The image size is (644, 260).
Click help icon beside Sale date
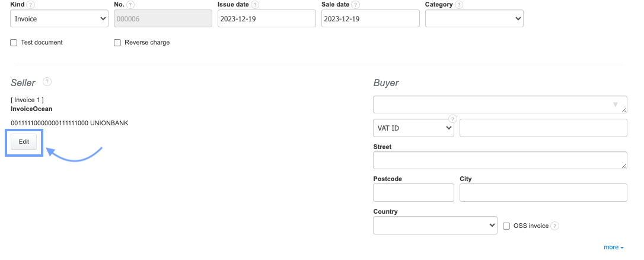coord(355,5)
